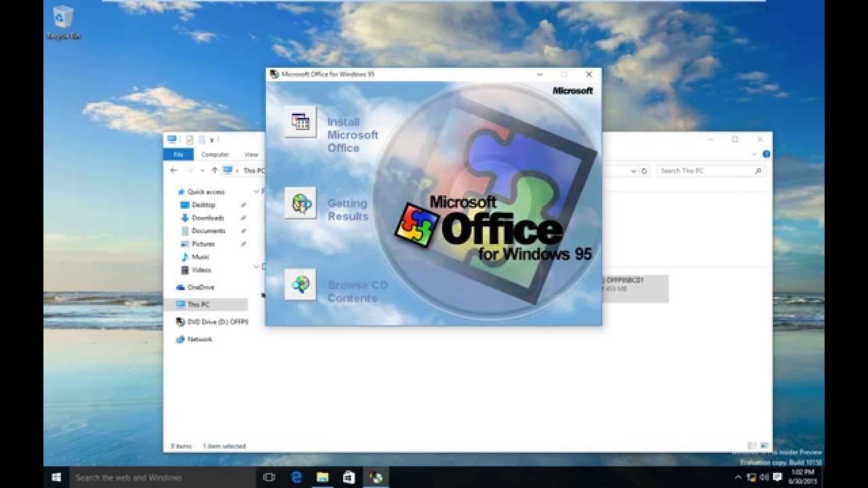868x488 pixels.
Task: Select Music in the navigation pane
Action: [x=200, y=257]
